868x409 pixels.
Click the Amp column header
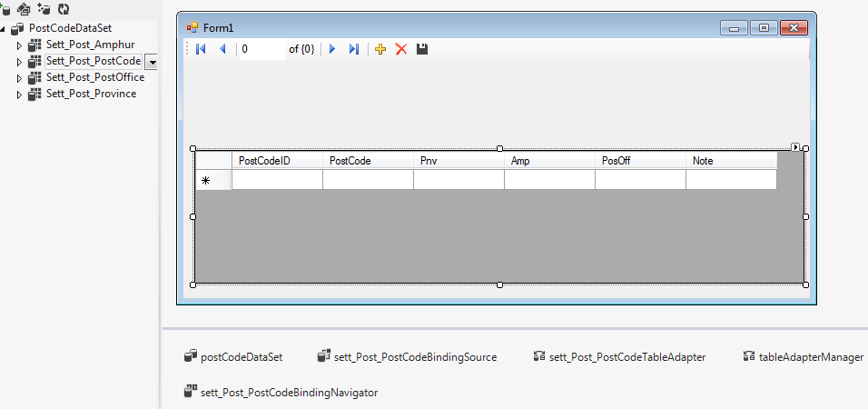tap(549, 161)
